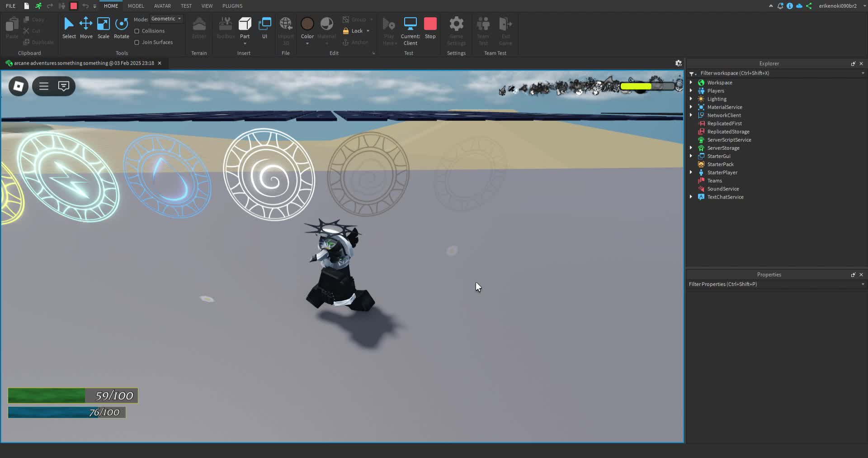The image size is (868, 458).
Task: Click the Select tool button
Action: coord(69,28)
